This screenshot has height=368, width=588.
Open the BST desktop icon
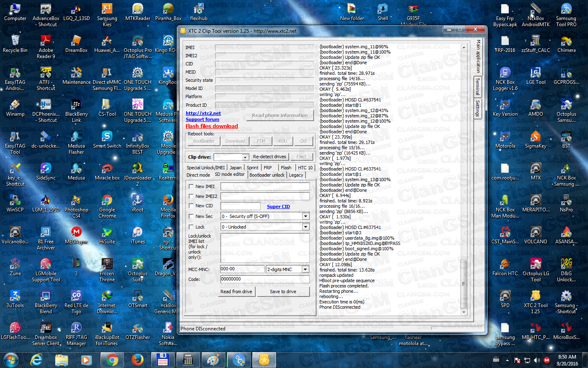tap(566, 140)
